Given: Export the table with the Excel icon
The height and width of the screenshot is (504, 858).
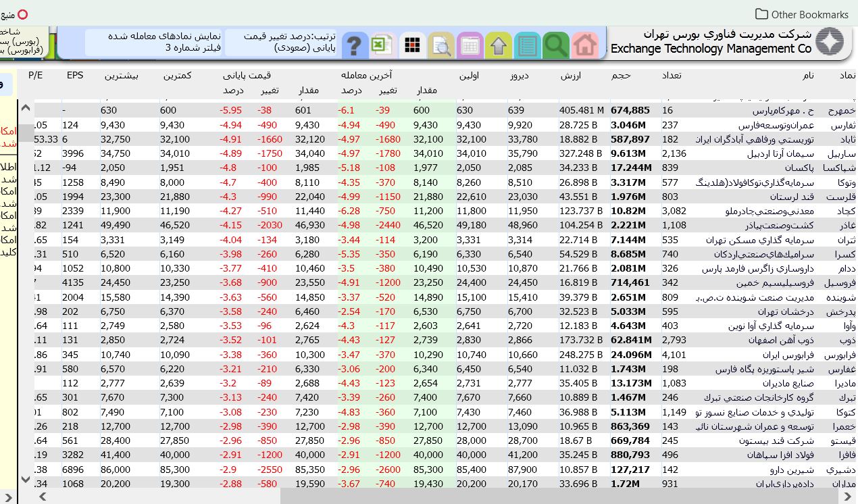Looking at the screenshot, I should click(383, 45).
